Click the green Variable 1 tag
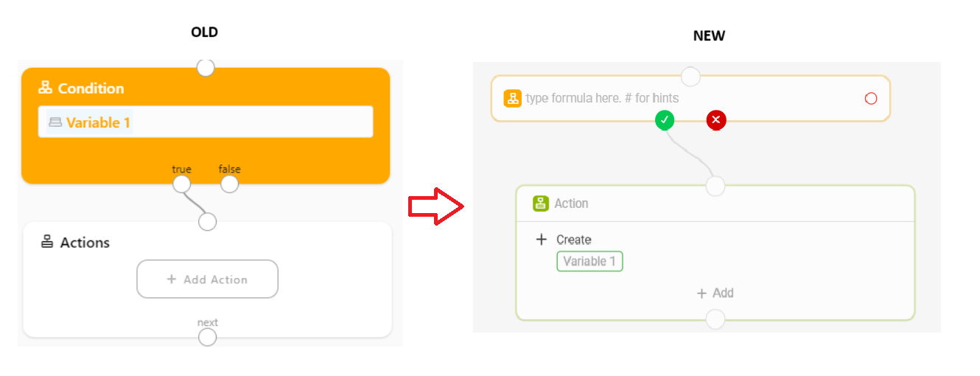Viewport: 980px width, 376px height. pos(589,262)
